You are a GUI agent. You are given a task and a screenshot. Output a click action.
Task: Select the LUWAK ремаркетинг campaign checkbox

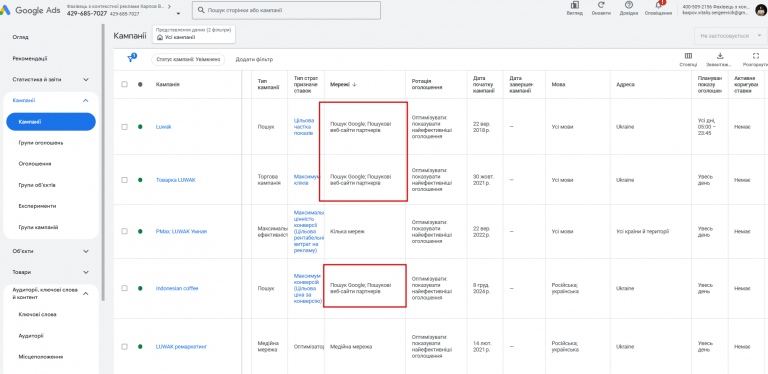[124, 347]
